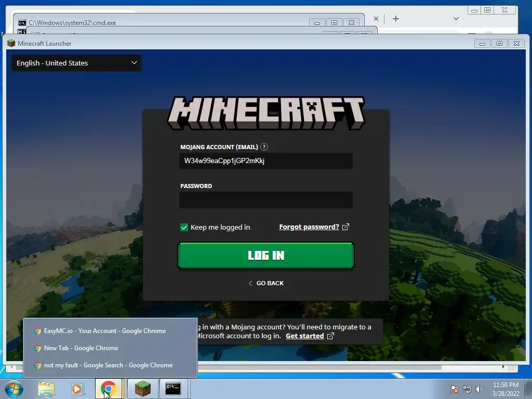The image size is (532, 399).
Task: Click the network icon in system tray
Action: click(x=467, y=389)
